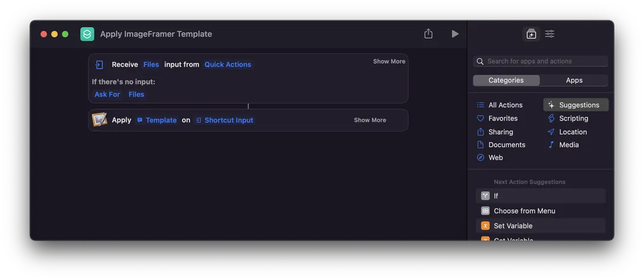Click the red close window button
The height and width of the screenshot is (280, 644).
44,34
